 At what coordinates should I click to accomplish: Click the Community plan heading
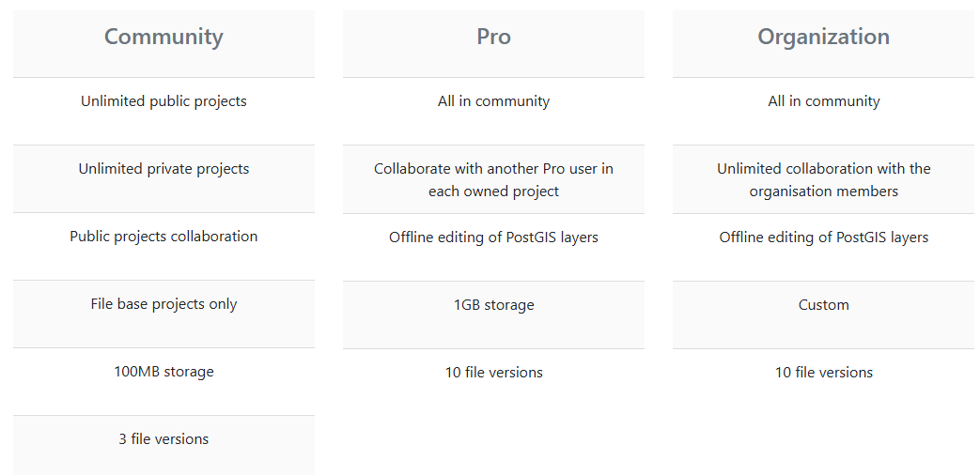click(163, 37)
